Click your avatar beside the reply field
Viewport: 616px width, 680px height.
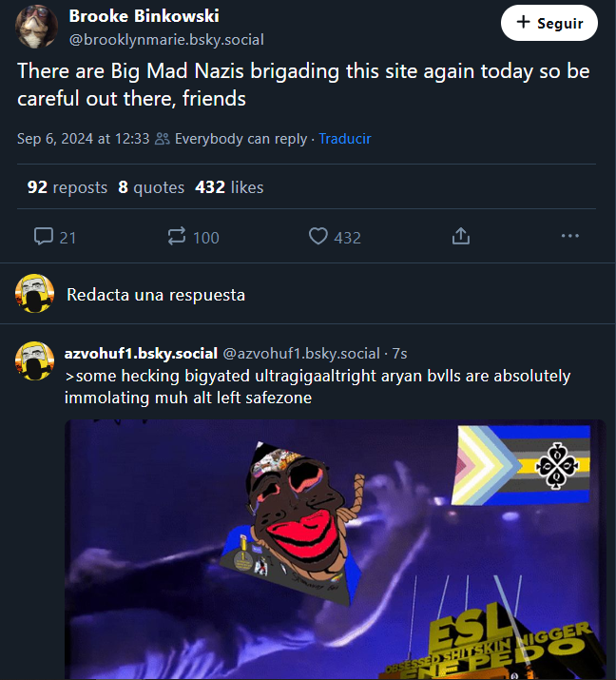point(35,295)
